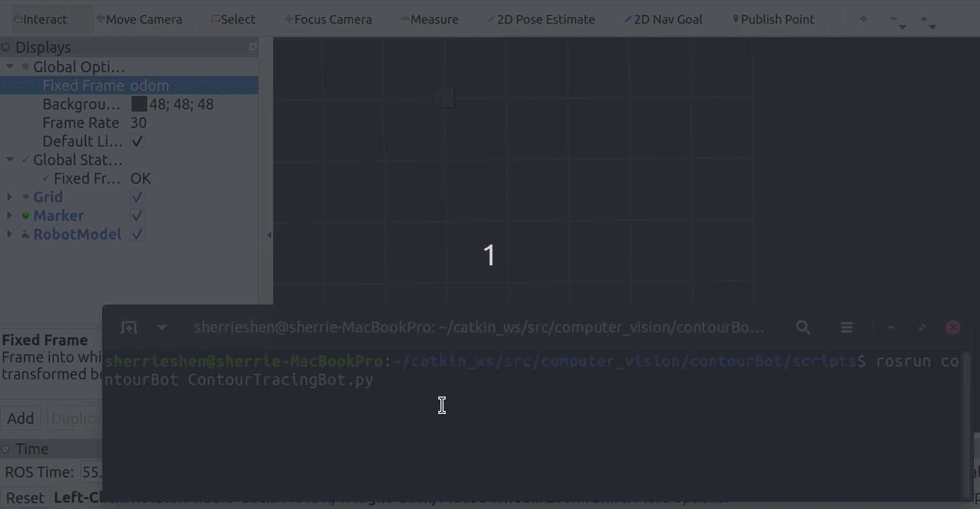Pick the Measure tool

[430, 20]
